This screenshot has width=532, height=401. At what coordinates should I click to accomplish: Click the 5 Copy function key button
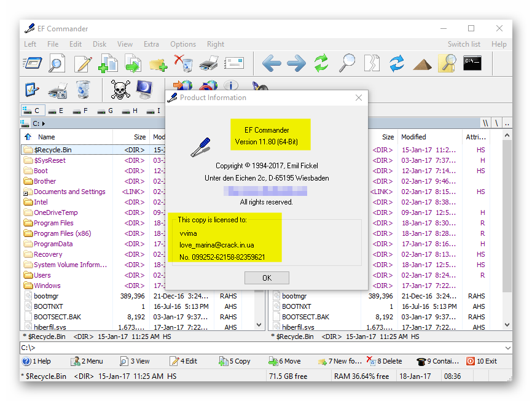pyautogui.click(x=235, y=361)
